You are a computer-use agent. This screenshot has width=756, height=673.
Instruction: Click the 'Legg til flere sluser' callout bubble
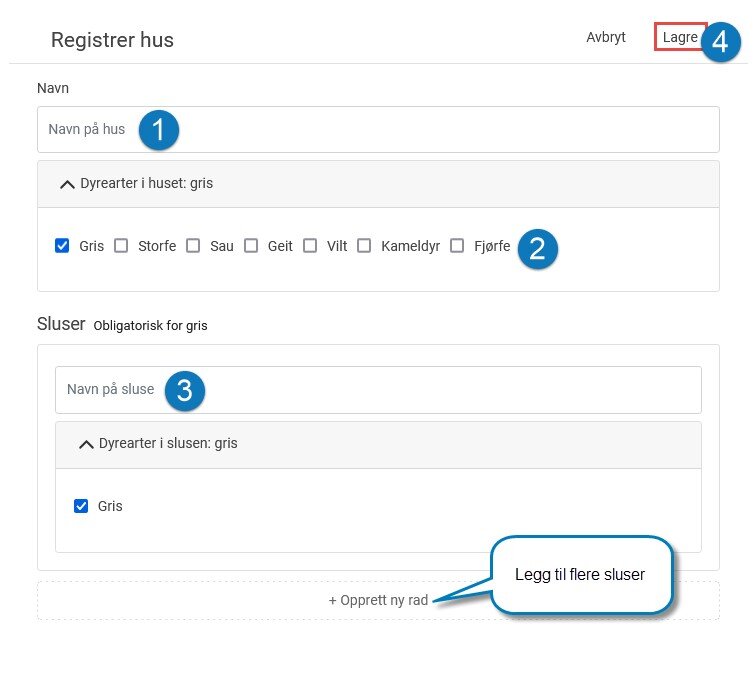click(581, 575)
